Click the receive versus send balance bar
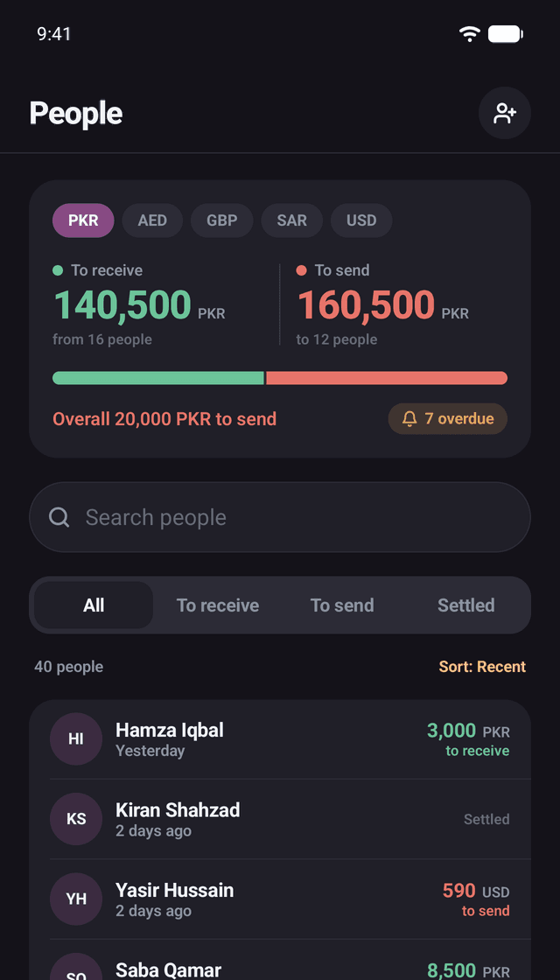This screenshot has height=980, width=560. tap(280, 378)
